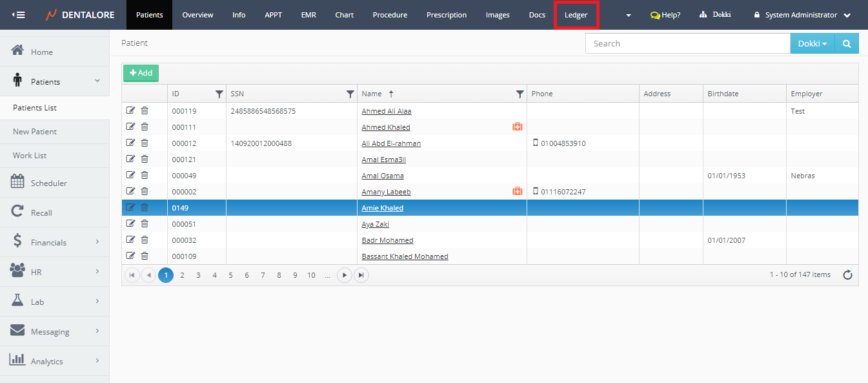868x383 pixels.
Task: Switch to the Ledger tab
Action: pyautogui.click(x=576, y=15)
